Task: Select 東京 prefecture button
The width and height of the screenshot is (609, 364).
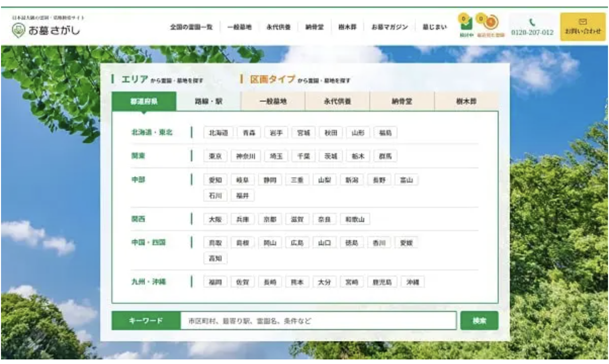Action: pos(215,157)
